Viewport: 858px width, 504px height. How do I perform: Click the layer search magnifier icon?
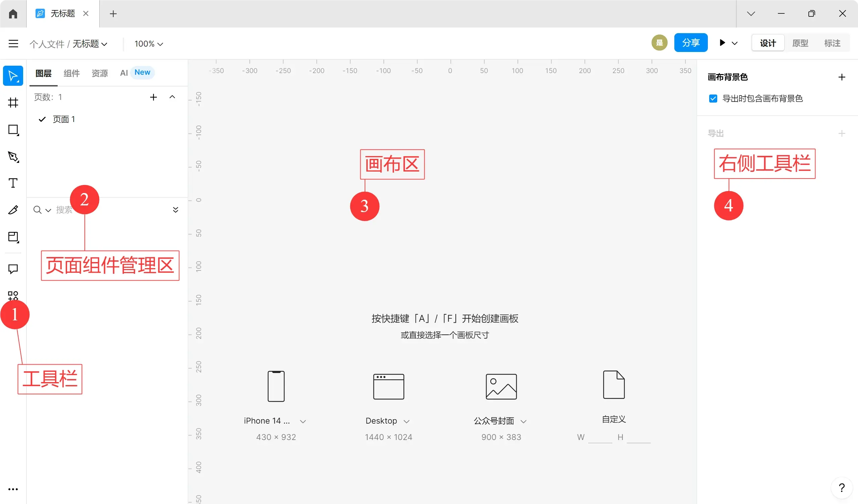pyautogui.click(x=37, y=210)
